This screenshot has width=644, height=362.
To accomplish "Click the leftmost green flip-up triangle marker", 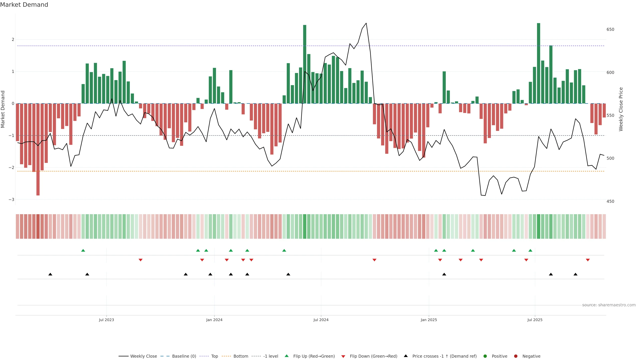I will coord(83,250).
